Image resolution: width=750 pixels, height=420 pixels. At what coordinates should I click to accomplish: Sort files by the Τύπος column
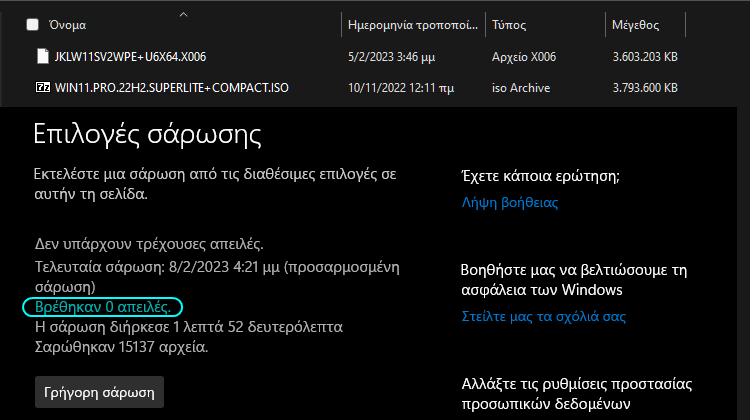(x=509, y=25)
